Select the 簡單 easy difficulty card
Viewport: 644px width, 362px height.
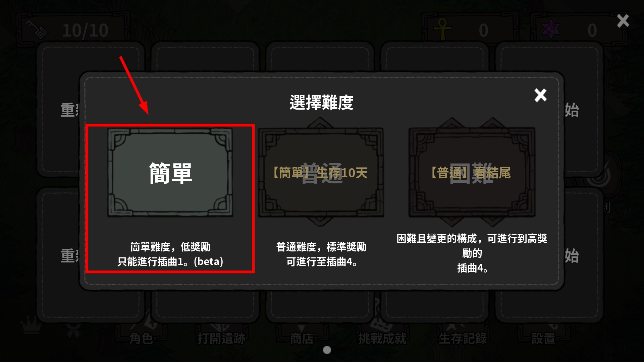pos(170,172)
